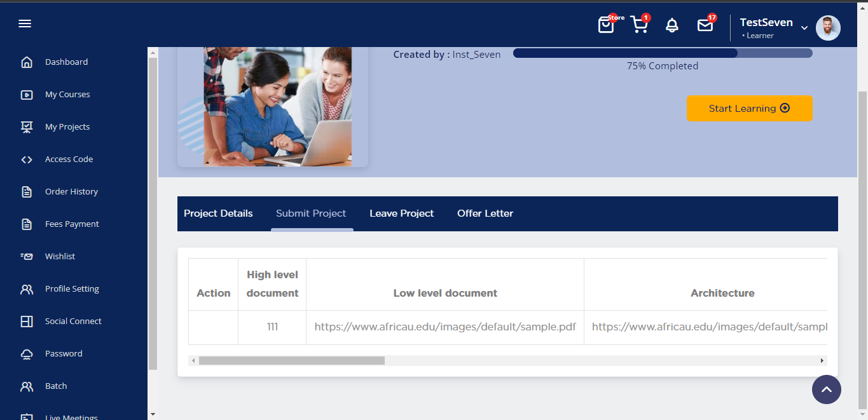Click the scroll-to-top arrow button
Image resolution: width=868 pixels, height=420 pixels.
point(826,390)
